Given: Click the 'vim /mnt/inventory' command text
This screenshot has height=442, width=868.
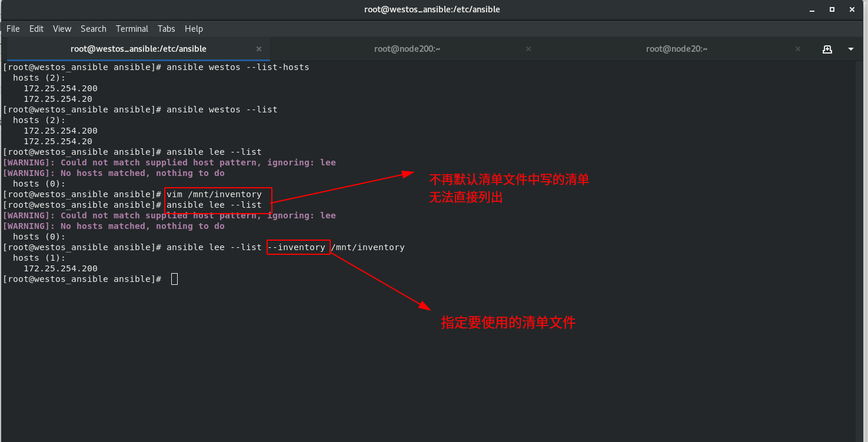Looking at the screenshot, I should point(214,194).
